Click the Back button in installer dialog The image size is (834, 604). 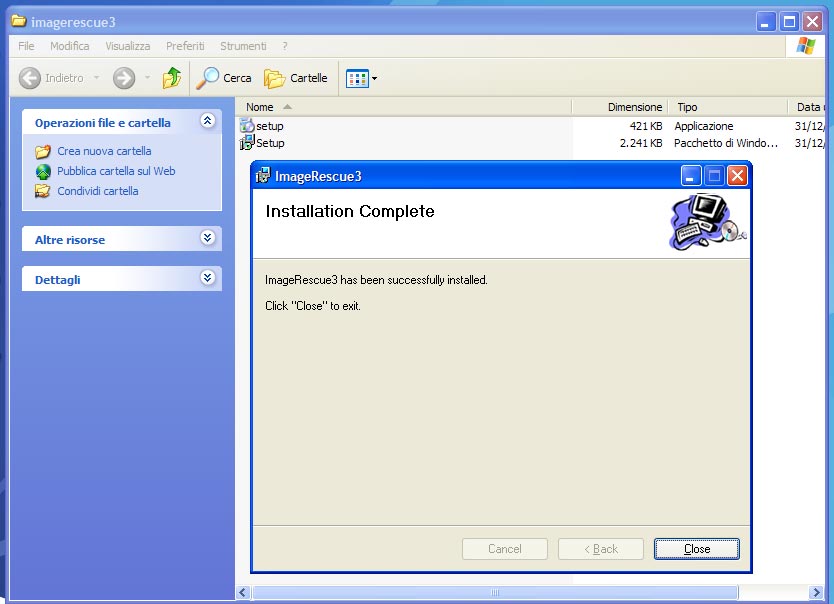[601, 549]
